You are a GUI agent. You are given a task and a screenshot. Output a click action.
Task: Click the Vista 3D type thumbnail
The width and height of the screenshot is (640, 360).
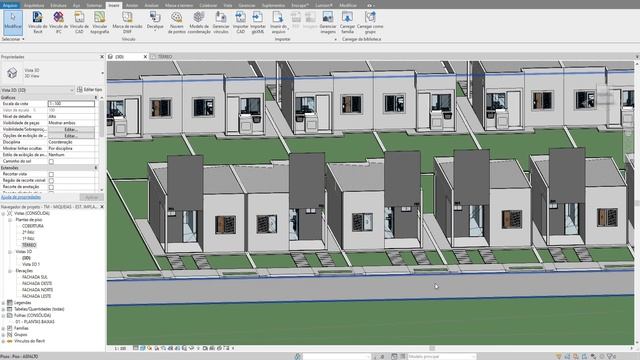tap(12, 73)
